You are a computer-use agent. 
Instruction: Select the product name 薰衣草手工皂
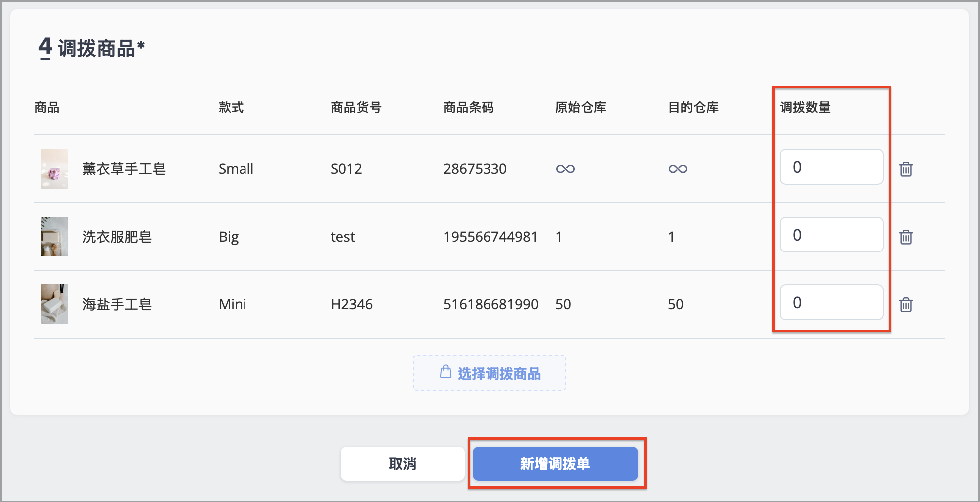click(x=124, y=169)
